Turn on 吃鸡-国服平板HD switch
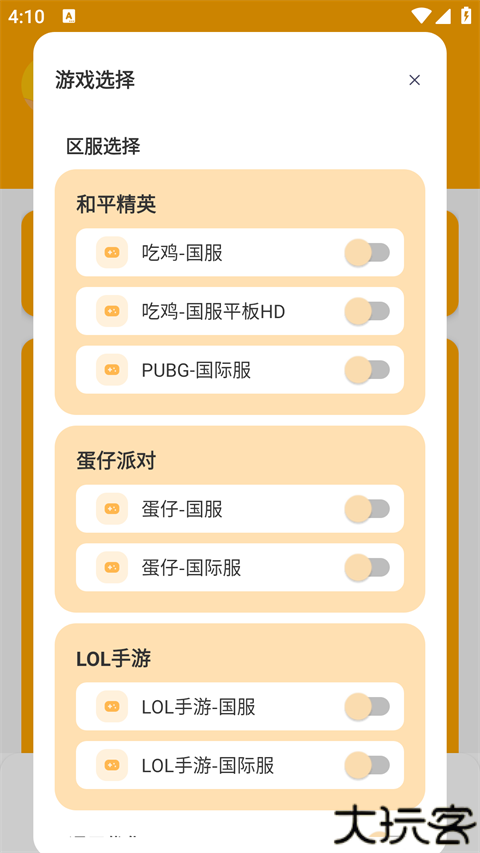 coord(367,311)
